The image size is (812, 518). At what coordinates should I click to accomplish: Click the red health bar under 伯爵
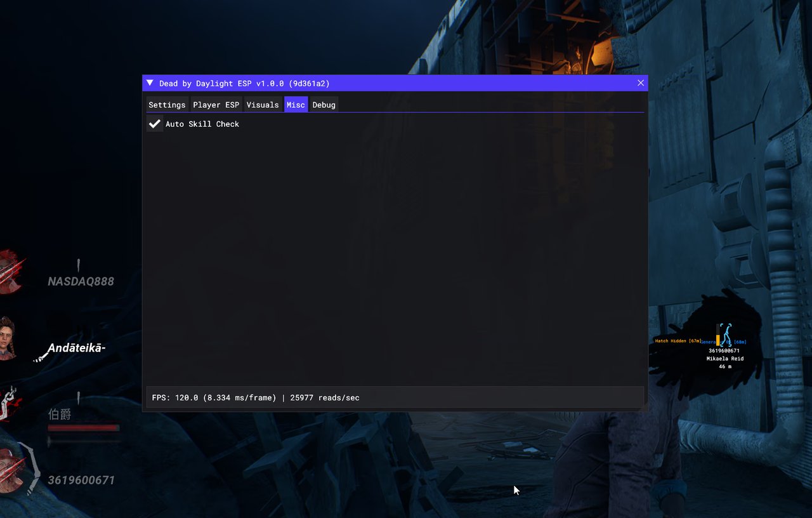pyautogui.click(x=83, y=428)
